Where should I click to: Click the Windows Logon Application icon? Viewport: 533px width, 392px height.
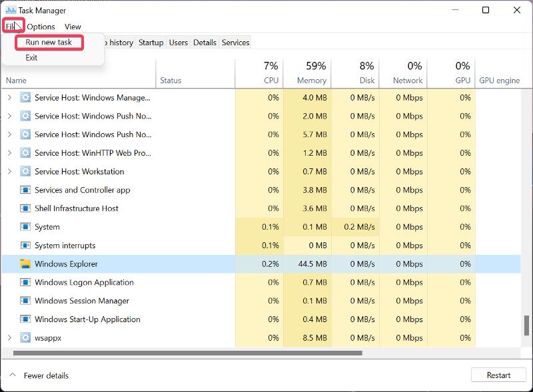pos(25,282)
